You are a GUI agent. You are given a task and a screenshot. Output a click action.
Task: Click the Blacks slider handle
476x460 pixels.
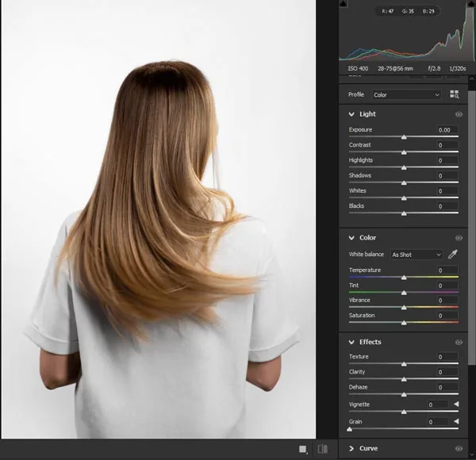(404, 213)
